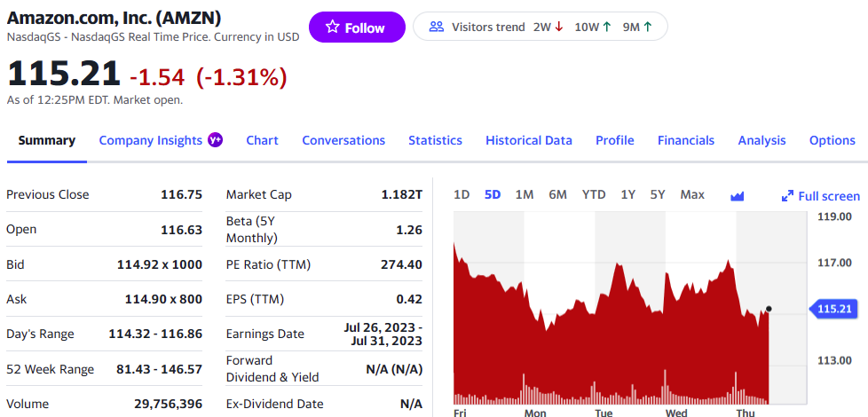Set chart range to 5Y
Screen dimensions: 868x417
click(657, 194)
